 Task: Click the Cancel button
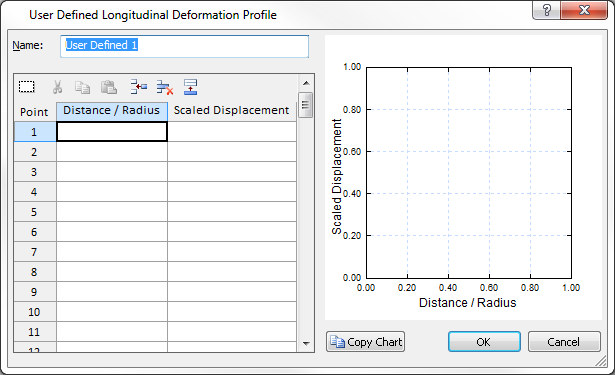pos(564,342)
